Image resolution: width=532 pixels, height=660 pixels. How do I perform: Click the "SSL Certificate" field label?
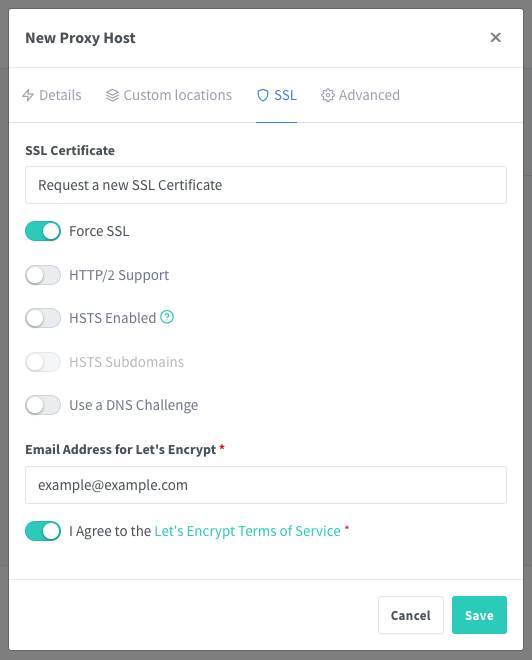(x=70, y=151)
